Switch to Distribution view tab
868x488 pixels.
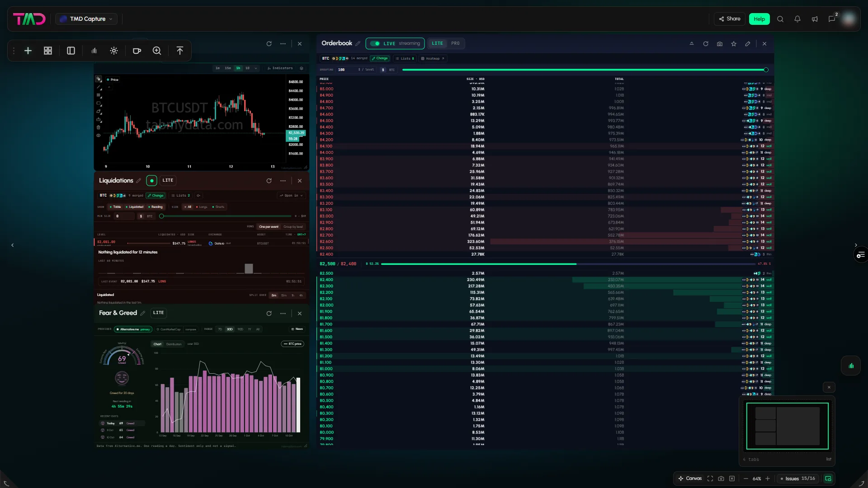tap(174, 344)
